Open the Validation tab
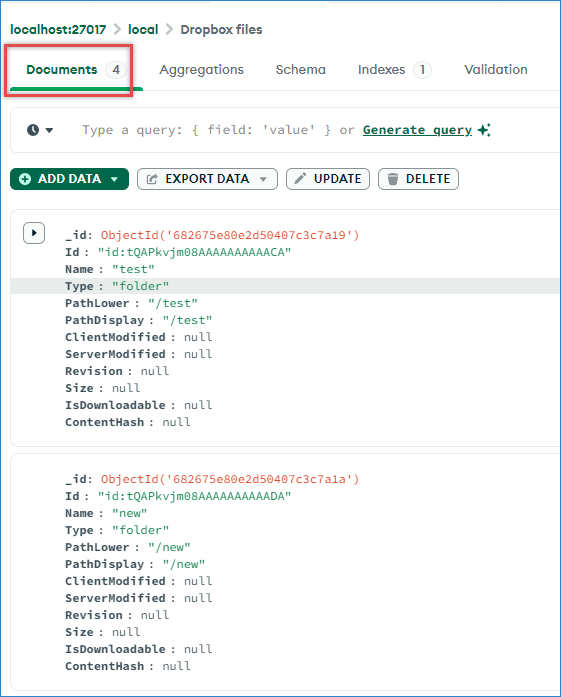561x697 pixels. coord(496,69)
